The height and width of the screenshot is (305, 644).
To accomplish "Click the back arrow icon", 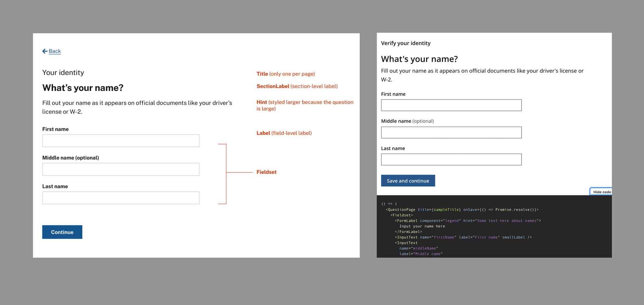I will point(45,51).
